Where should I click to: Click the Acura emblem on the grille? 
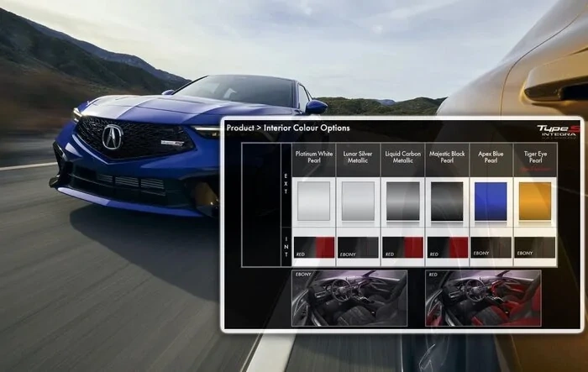click(x=112, y=137)
